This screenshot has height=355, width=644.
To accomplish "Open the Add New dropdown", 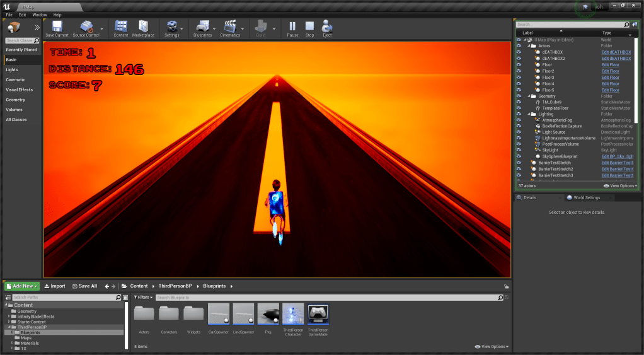I will click(x=22, y=286).
